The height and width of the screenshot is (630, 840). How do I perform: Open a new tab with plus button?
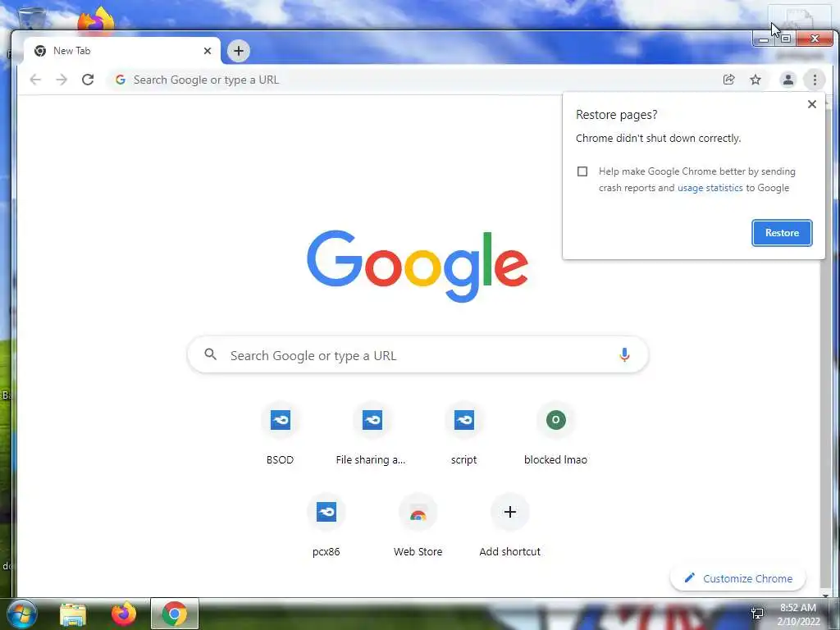pyautogui.click(x=239, y=51)
